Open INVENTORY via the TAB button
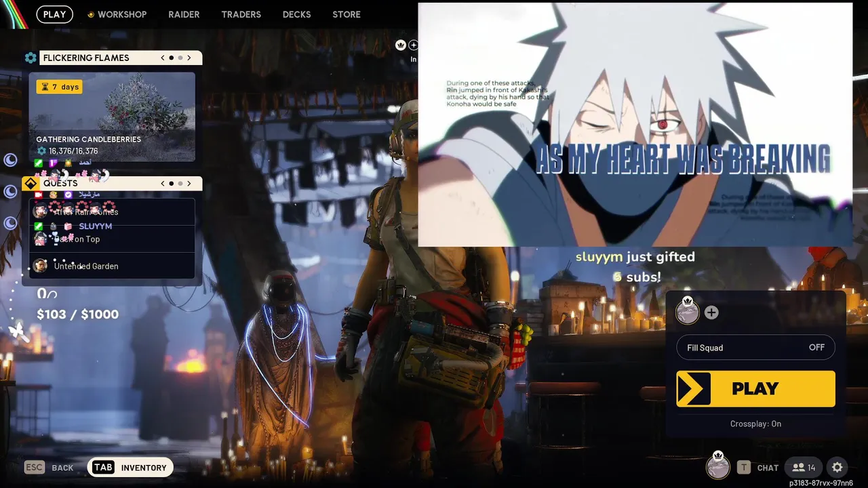This screenshot has width=868, height=488. coord(130,467)
